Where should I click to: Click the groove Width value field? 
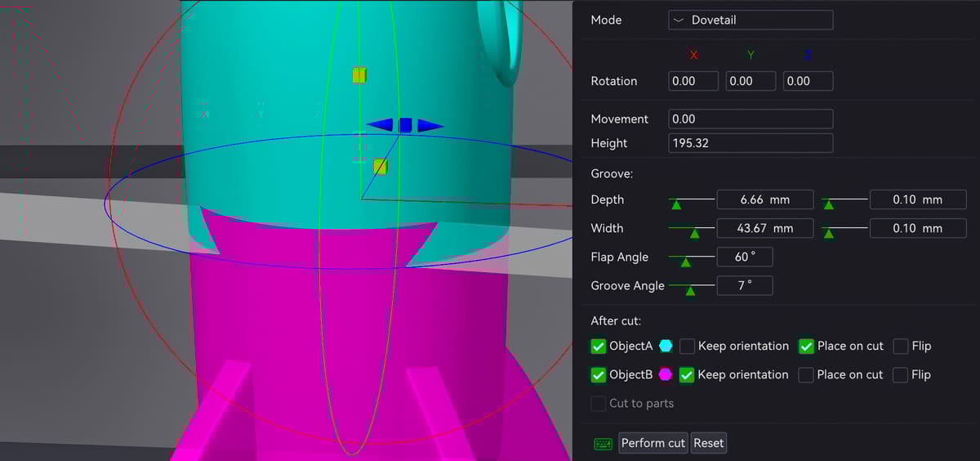point(765,228)
